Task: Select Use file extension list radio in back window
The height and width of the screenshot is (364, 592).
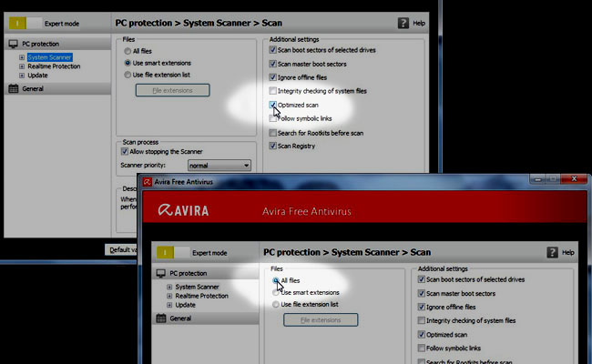Action: coord(128,75)
